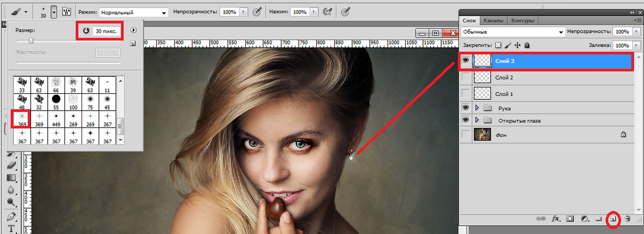Toggle lock all

click(x=526, y=46)
